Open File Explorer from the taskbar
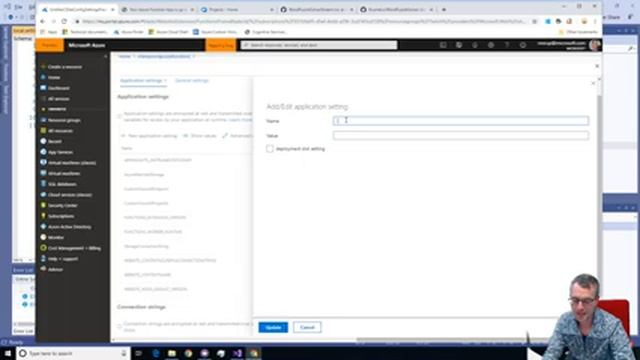 [172, 353]
